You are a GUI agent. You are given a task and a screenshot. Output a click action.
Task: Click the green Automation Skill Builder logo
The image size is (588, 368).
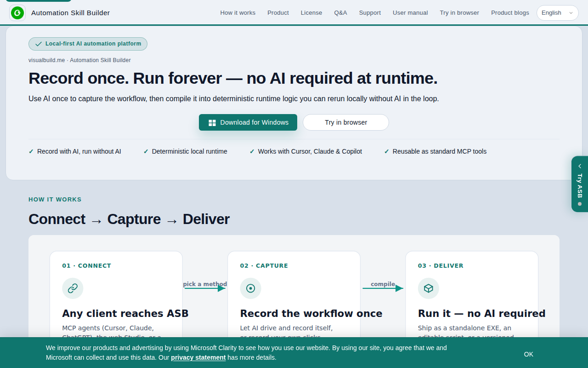click(17, 13)
